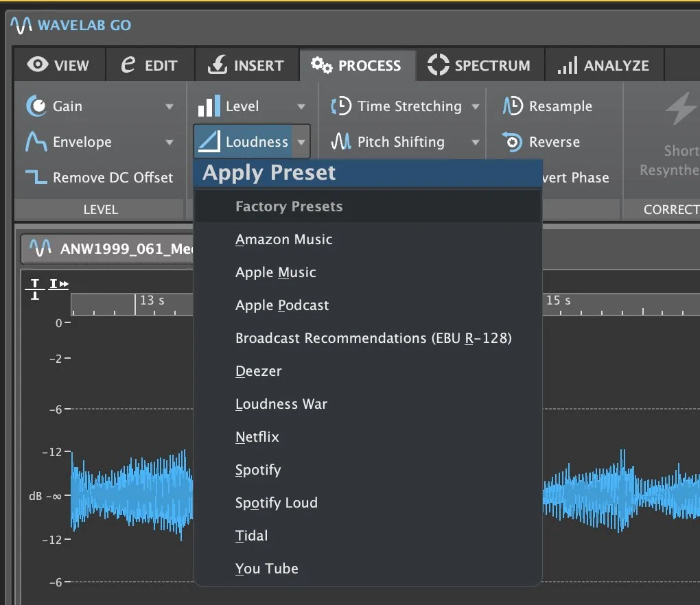Choose the Amazon Music preset
The height and width of the screenshot is (605, 700).
[x=369, y=239]
